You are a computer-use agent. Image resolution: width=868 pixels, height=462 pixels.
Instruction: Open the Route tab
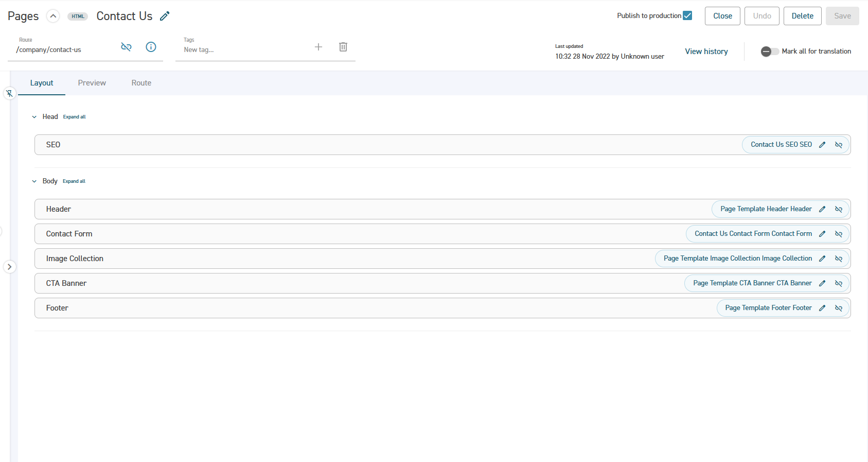tap(141, 83)
